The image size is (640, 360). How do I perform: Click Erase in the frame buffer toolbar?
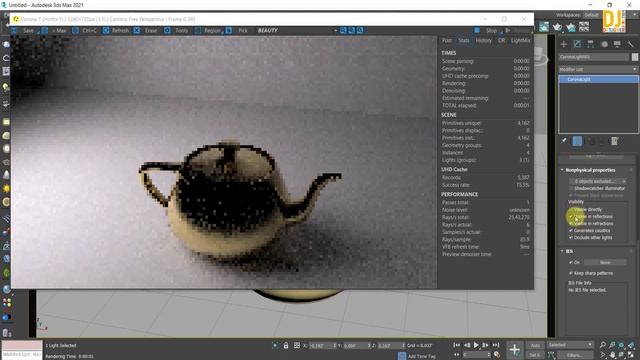click(147, 31)
